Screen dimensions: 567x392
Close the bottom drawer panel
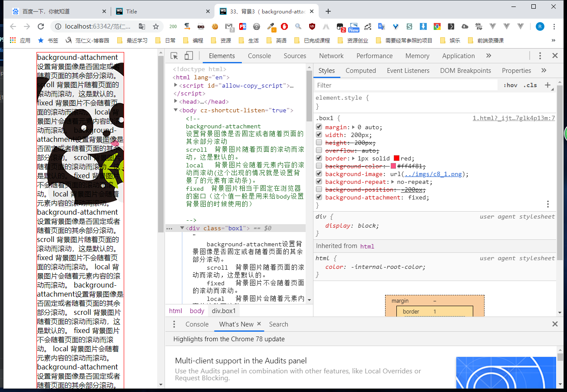pos(555,324)
